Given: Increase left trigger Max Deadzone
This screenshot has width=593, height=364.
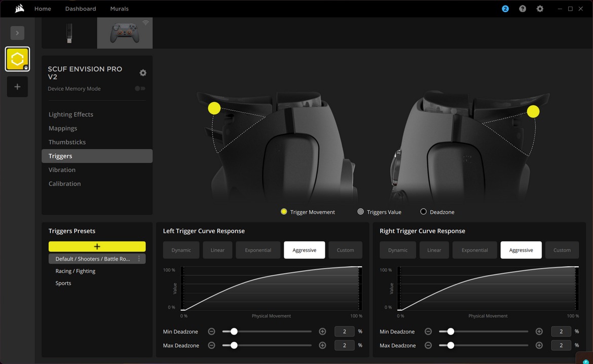Looking at the screenshot, I should pyautogui.click(x=322, y=345).
